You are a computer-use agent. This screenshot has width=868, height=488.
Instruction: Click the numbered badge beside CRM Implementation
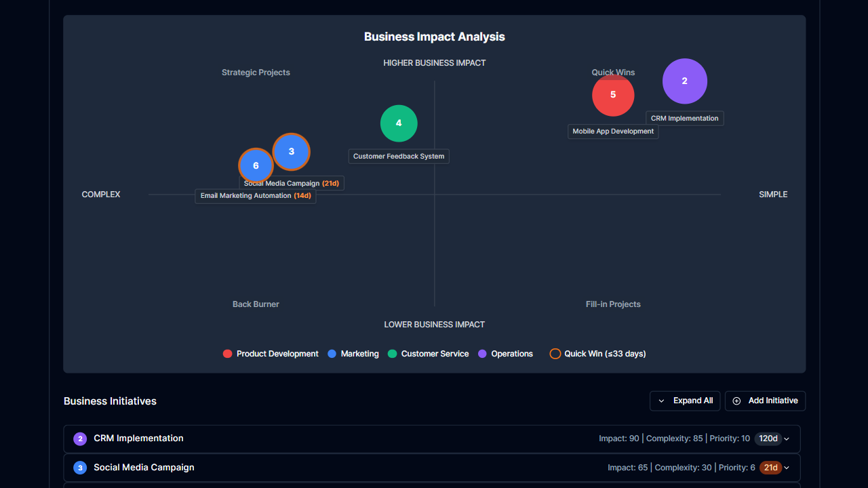(80, 439)
